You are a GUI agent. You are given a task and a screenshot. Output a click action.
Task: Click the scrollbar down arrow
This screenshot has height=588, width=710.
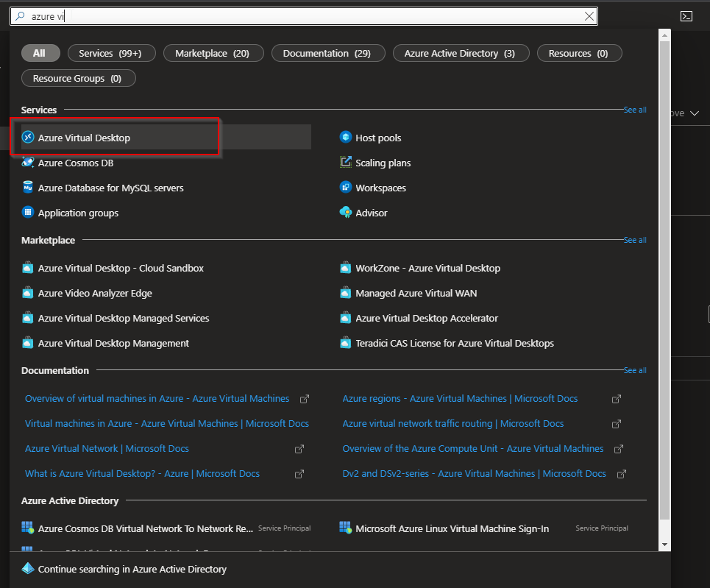coord(664,545)
